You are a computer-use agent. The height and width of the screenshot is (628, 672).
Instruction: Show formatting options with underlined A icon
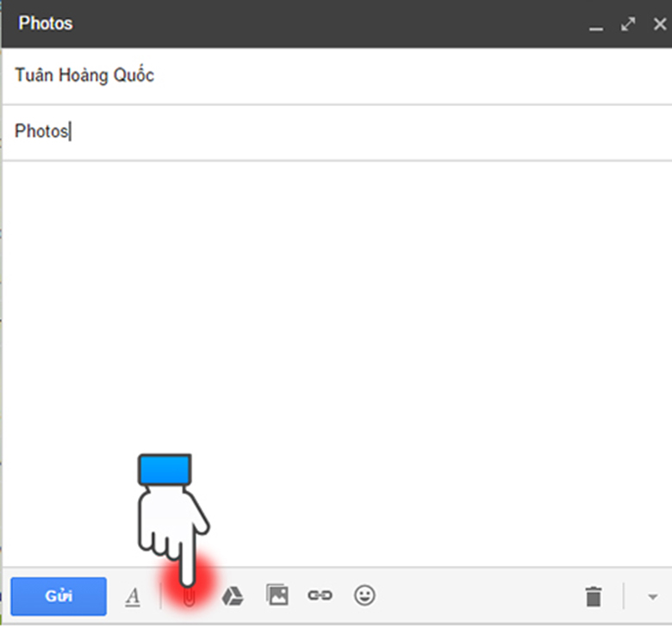pos(133,596)
